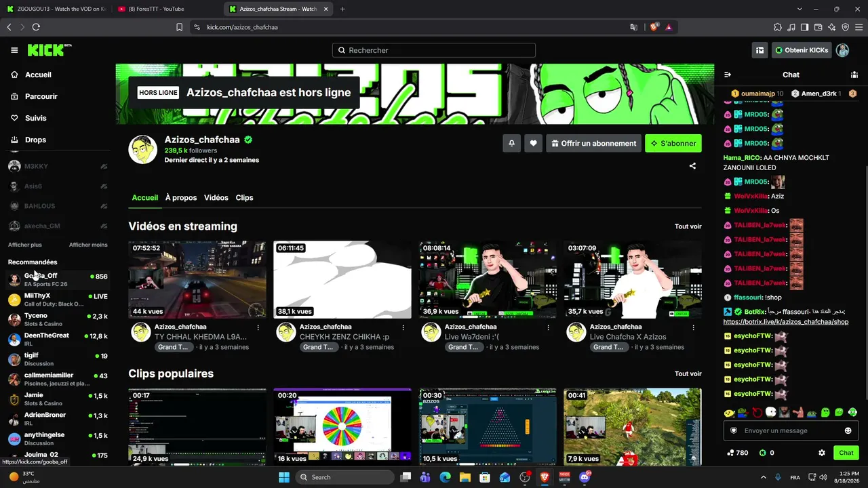The width and height of the screenshot is (868, 488).
Task: Open the Kick shop inventory icon in header
Action: coord(760,50)
